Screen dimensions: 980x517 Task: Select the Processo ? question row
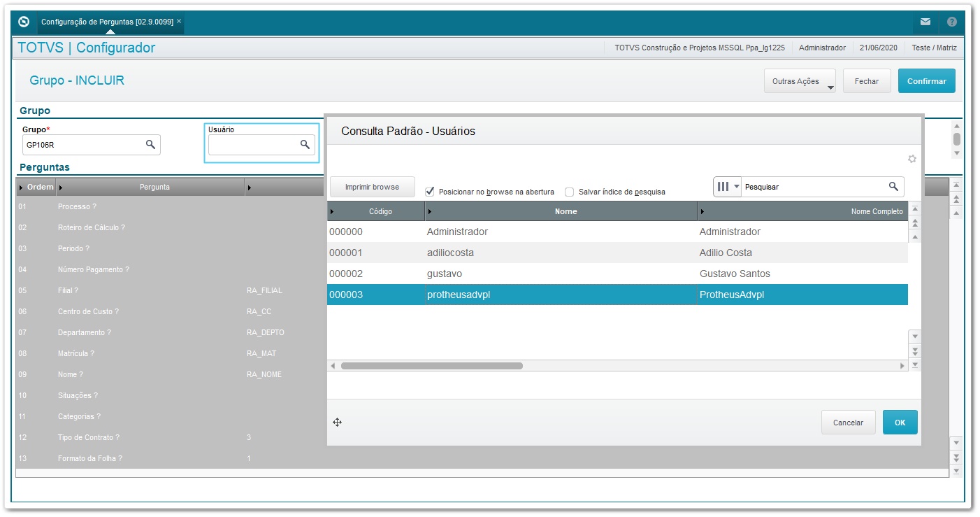[170, 206]
